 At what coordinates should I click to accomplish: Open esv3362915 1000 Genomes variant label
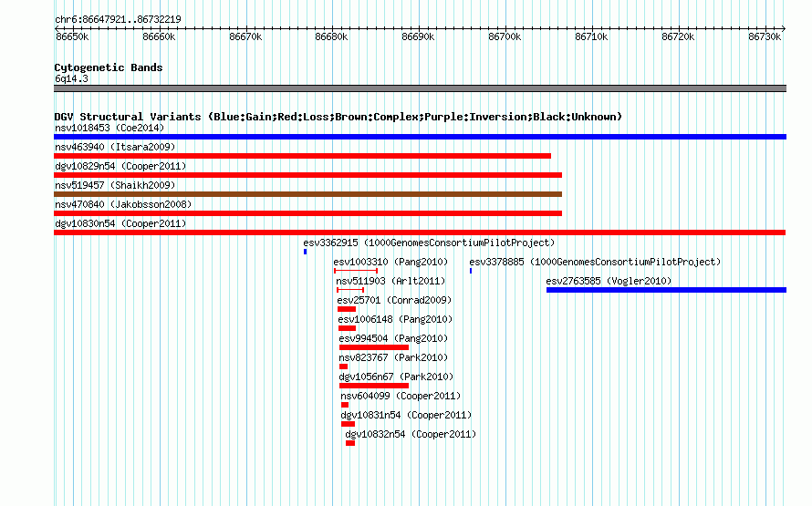[429, 243]
